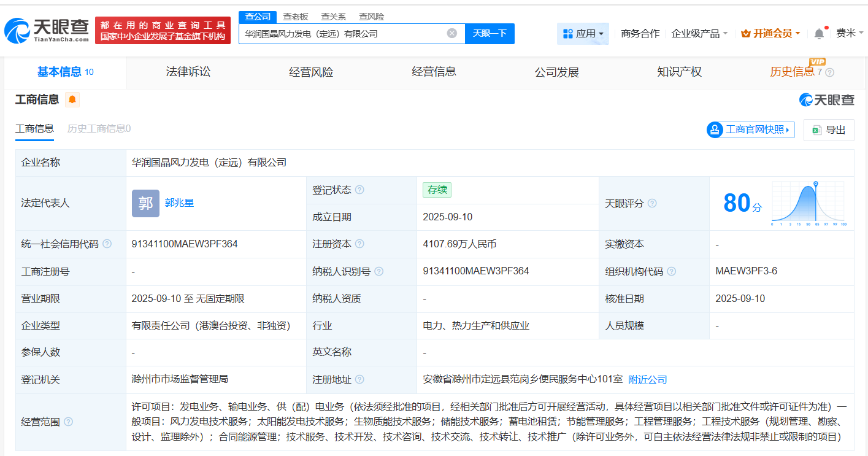Open the 应用 dropdown menu
Viewport: 868px width, 456px height.
[x=583, y=34]
